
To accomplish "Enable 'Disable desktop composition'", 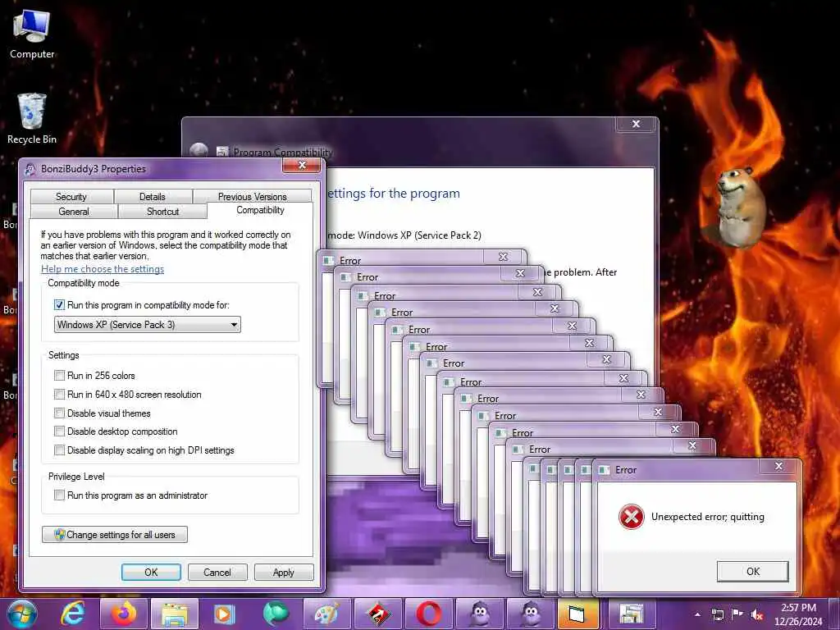I will (x=59, y=431).
